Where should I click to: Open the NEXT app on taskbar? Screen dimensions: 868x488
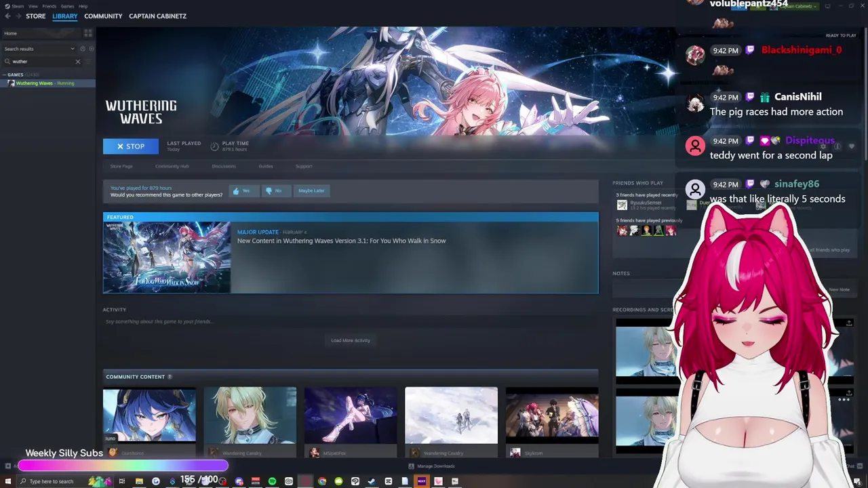pyautogui.click(x=421, y=481)
